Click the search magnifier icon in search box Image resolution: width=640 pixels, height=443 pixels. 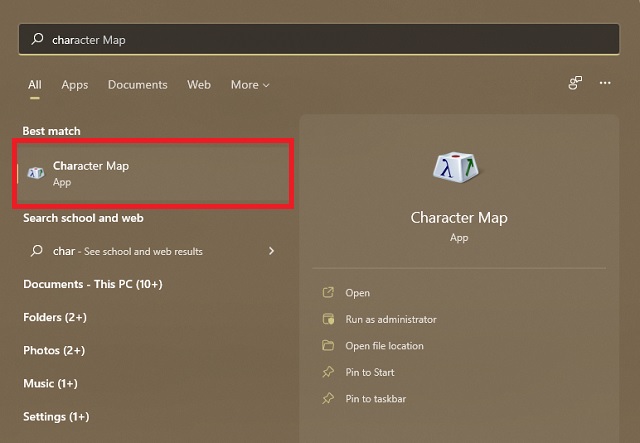[x=37, y=39]
